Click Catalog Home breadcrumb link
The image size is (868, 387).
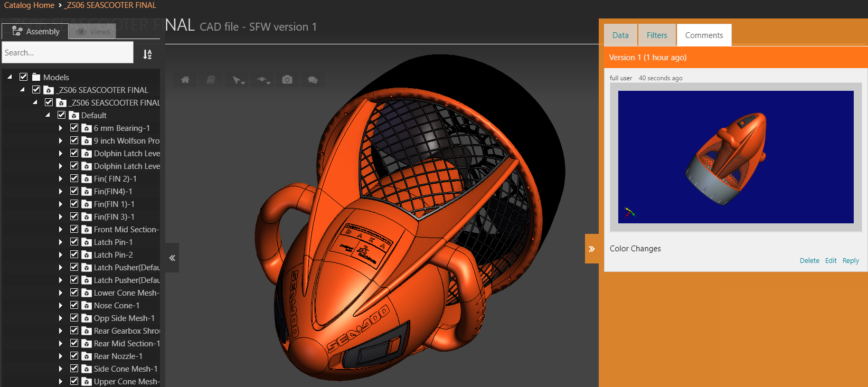(x=29, y=5)
